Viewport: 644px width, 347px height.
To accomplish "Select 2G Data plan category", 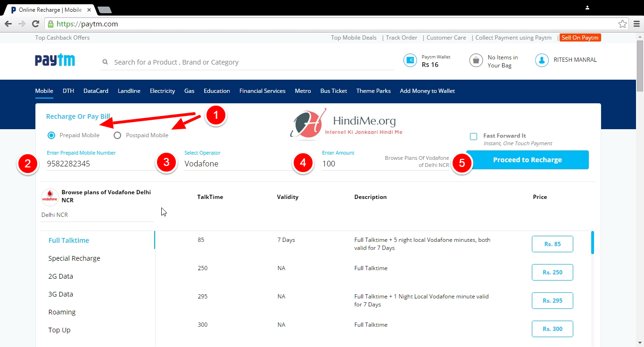I will click(x=61, y=276).
